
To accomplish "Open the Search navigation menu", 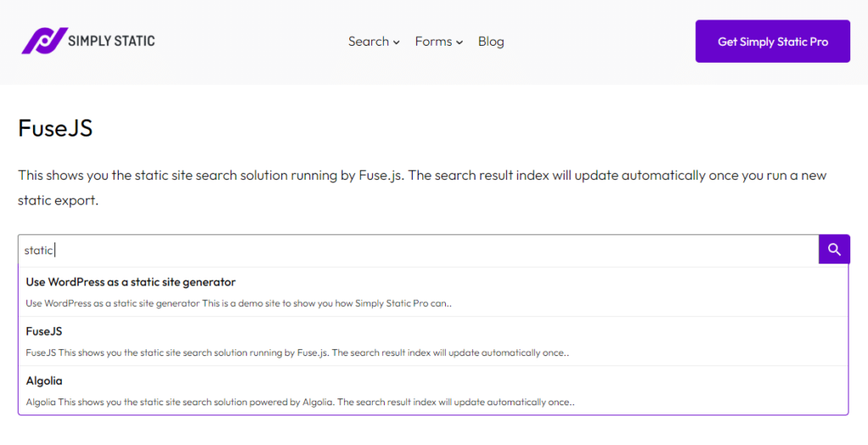I will [x=374, y=42].
